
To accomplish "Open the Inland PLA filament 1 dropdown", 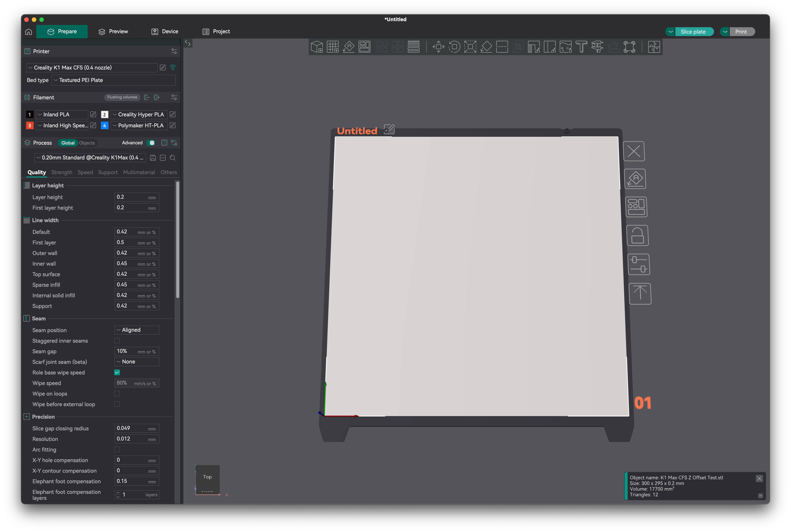I will 62,114.
